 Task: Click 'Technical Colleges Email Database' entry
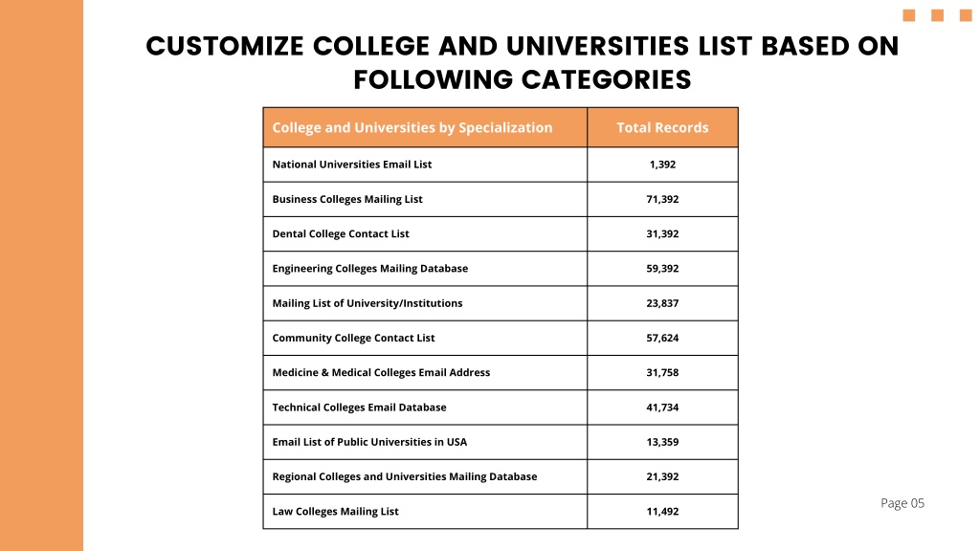360,408
